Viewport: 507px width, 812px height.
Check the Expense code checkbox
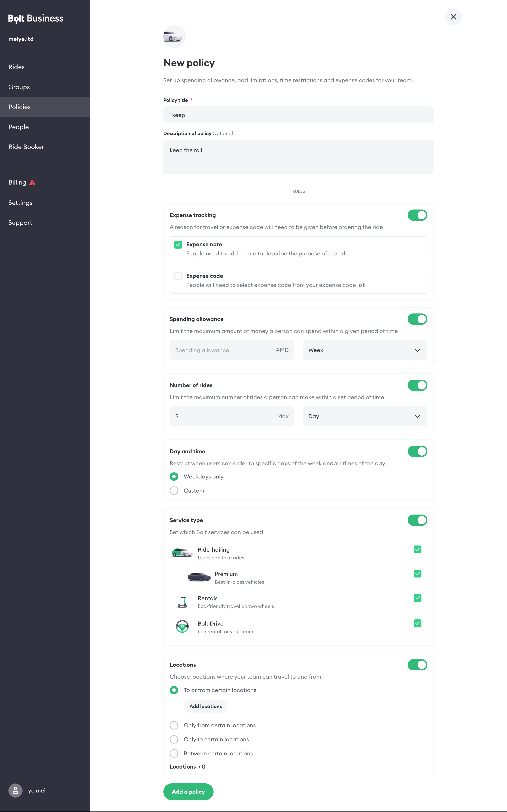pyautogui.click(x=178, y=276)
